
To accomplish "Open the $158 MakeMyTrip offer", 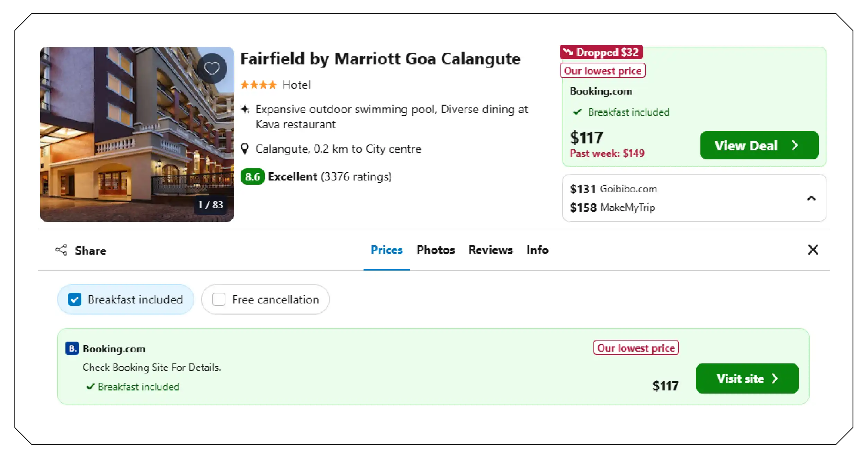I will pyautogui.click(x=612, y=208).
